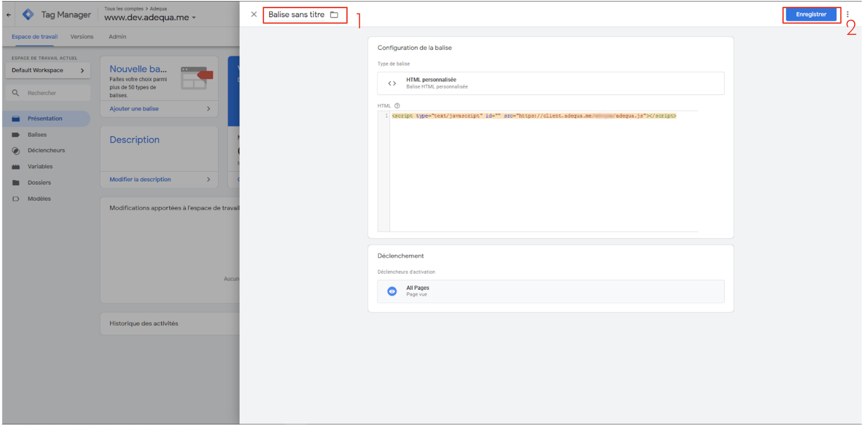Open the Tous les comptes breadcrumb
The height and width of the screenshot is (429, 868).
pyautogui.click(x=124, y=8)
